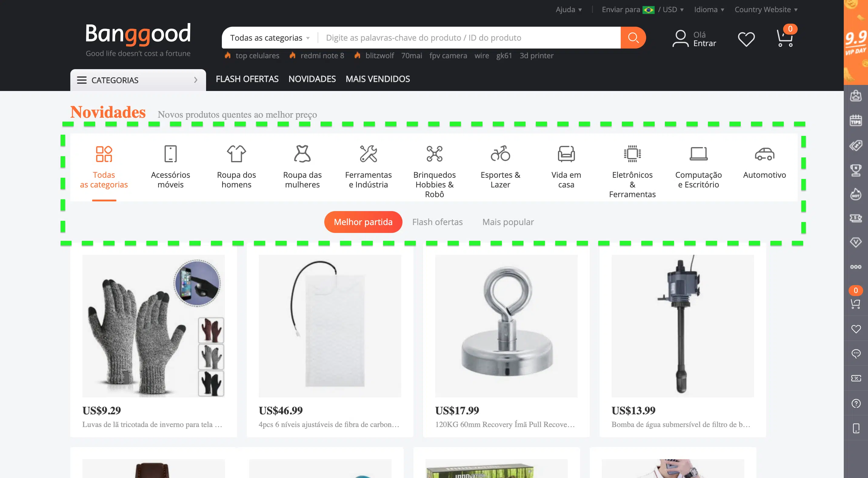Toggle the Mais popular filter option
This screenshot has height=478, width=868.
508,221
